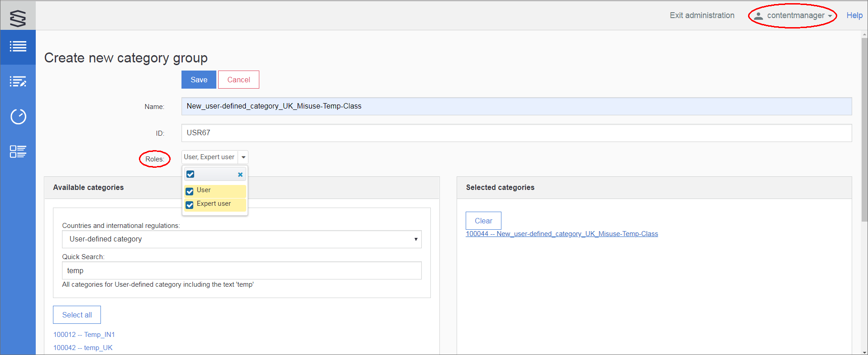Cancel creating the category group

238,80
